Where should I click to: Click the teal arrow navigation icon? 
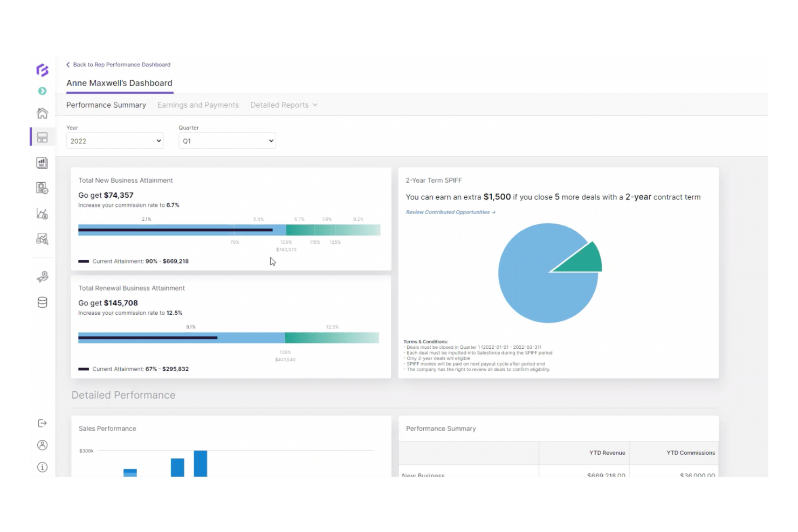coord(42,91)
